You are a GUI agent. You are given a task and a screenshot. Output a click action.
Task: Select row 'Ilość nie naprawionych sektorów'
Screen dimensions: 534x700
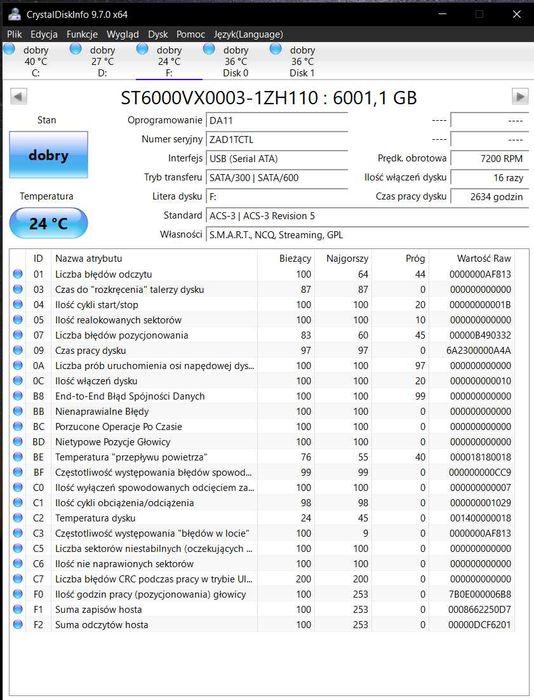[x=263, y=563]
